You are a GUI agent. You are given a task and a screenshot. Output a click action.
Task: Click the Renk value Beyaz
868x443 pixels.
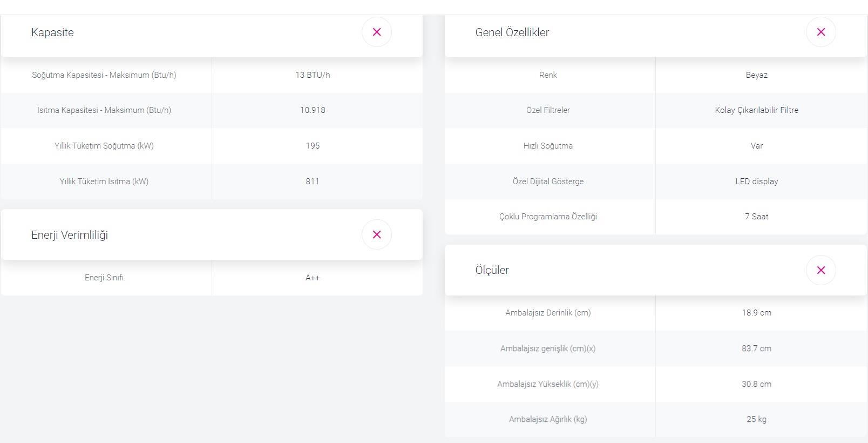pyautogui.click(x=756, y=75)
